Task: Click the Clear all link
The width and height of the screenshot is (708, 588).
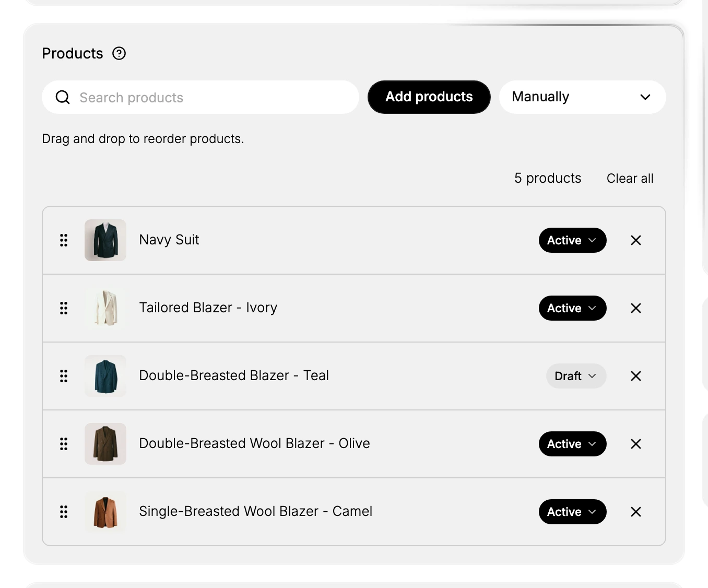Action: click(x=630, y=179)
